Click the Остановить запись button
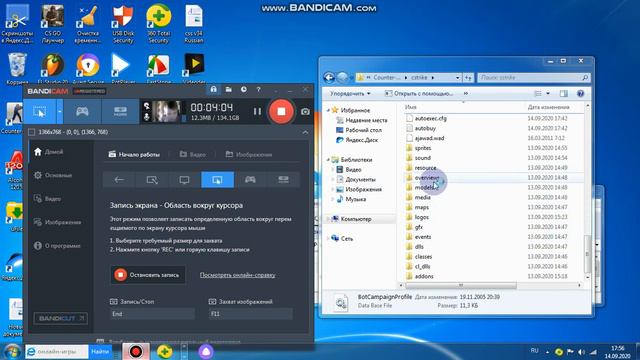Image resolution: width=640 pixels, height=360 pixels. point(148,275)
